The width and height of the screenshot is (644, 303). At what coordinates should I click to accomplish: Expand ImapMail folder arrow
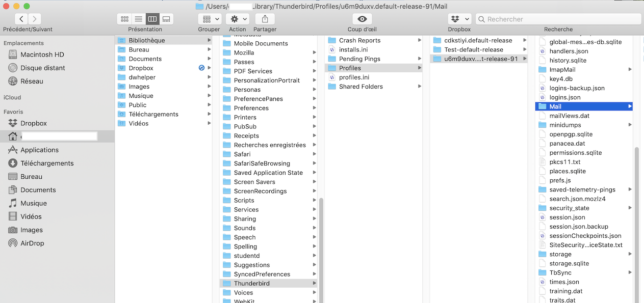pos(630,69)
